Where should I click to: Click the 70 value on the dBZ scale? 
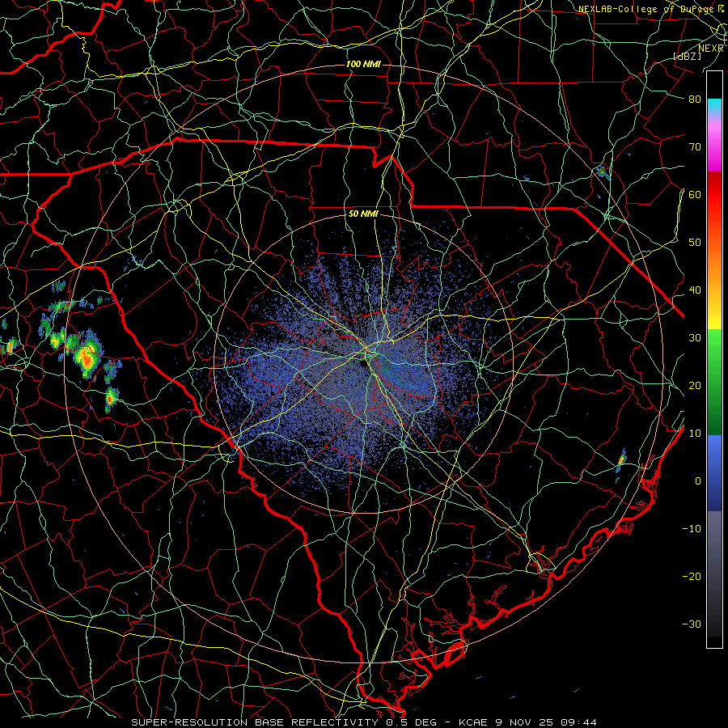(x=695, y=146)
